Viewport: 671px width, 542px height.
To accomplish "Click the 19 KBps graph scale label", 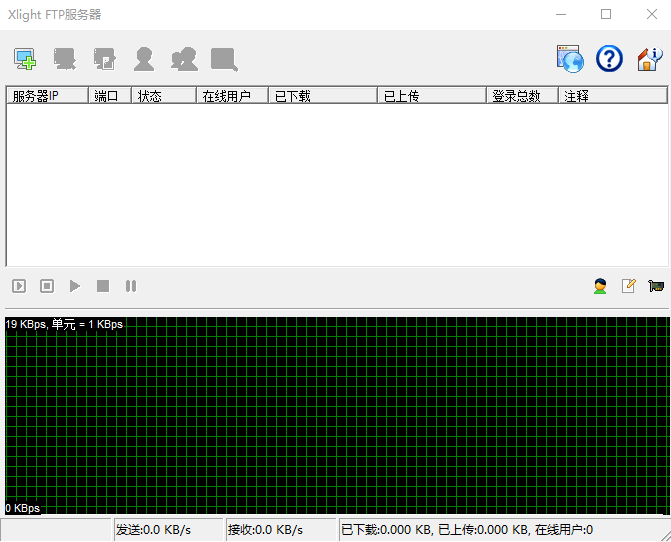I will pos(64,324).
